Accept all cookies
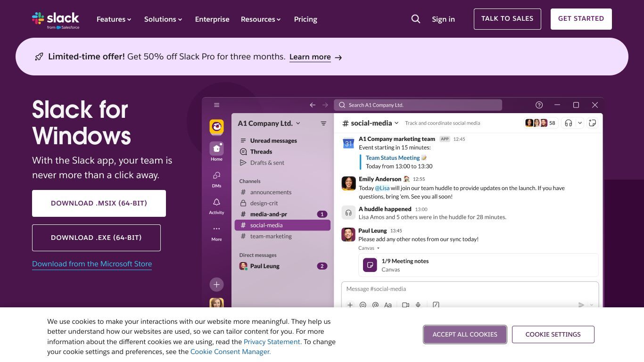 (x=465, y=335)
